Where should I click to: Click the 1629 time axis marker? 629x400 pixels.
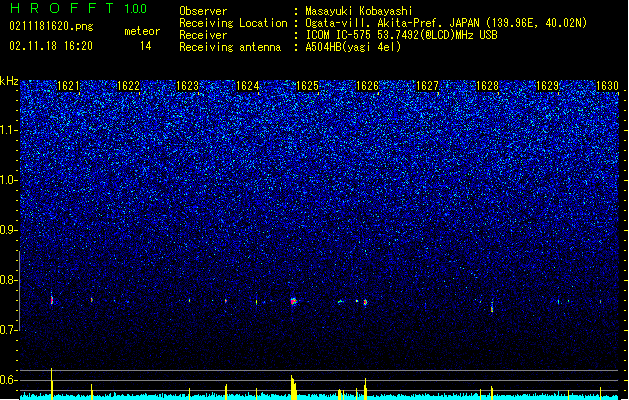point(548,86)
